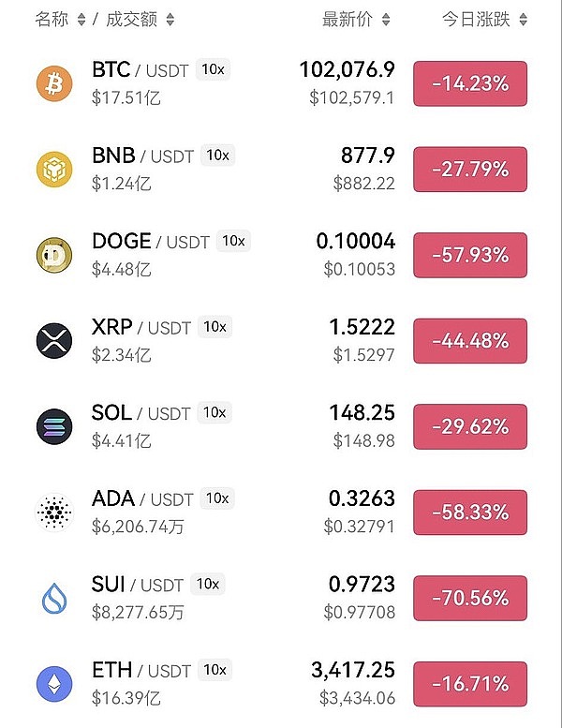
Task: Click BTC -14.23% change button
Action: click(x=470, y=83)
